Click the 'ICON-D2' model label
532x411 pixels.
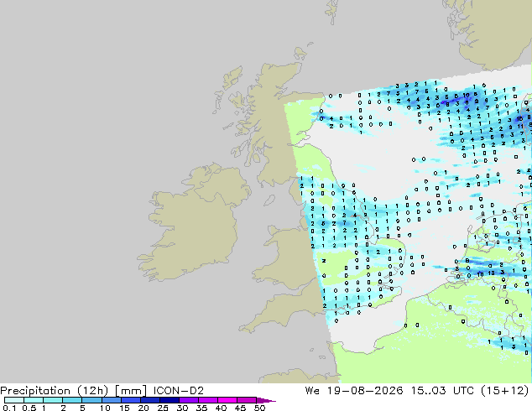tap(179, 391)
